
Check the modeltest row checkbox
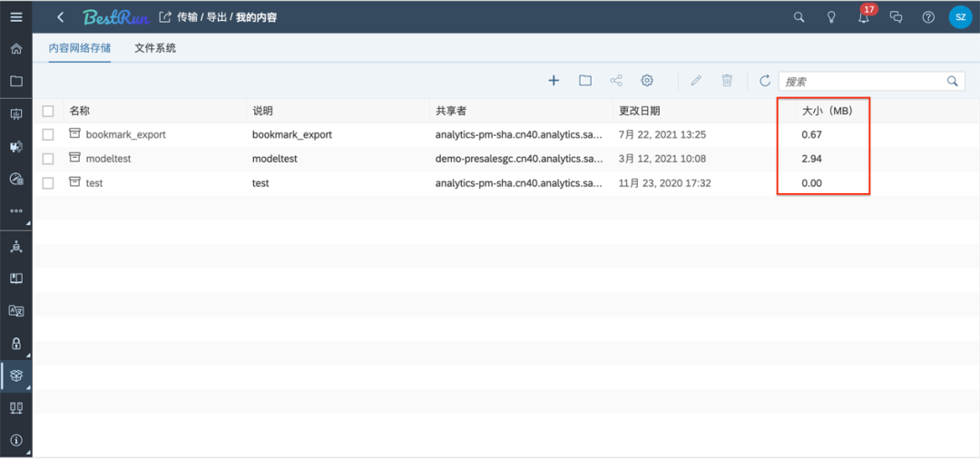[x=48, y=159]
